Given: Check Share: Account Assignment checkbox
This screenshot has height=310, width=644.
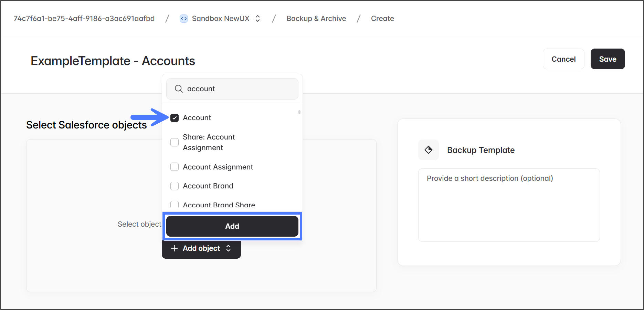Looking at the screenshot, I should [175, 142].
